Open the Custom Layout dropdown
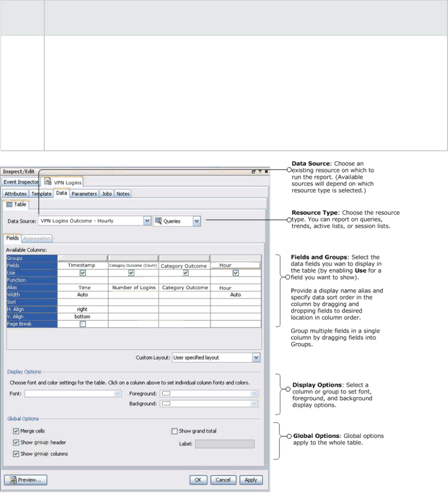Viewport: 448px width, 493px height. [256, 358]
